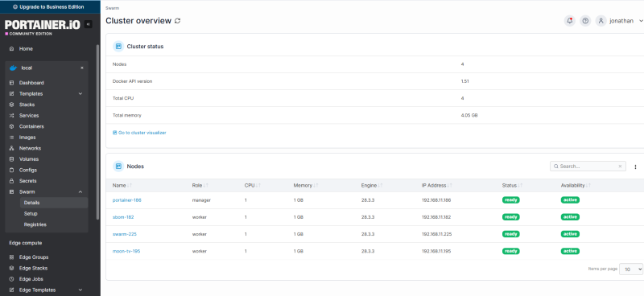
Task: Open node sbom-182
Action: [x=123, y=217]
